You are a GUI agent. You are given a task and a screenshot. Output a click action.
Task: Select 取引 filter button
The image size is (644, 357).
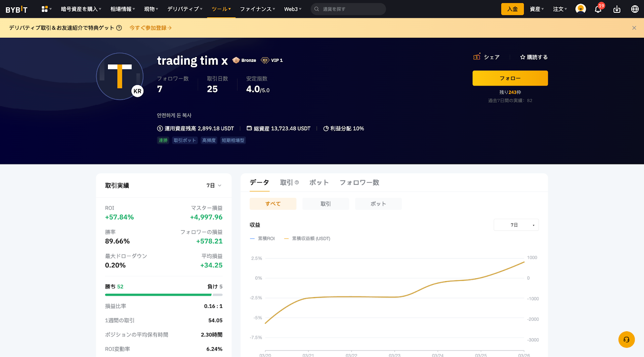point(326,204)
